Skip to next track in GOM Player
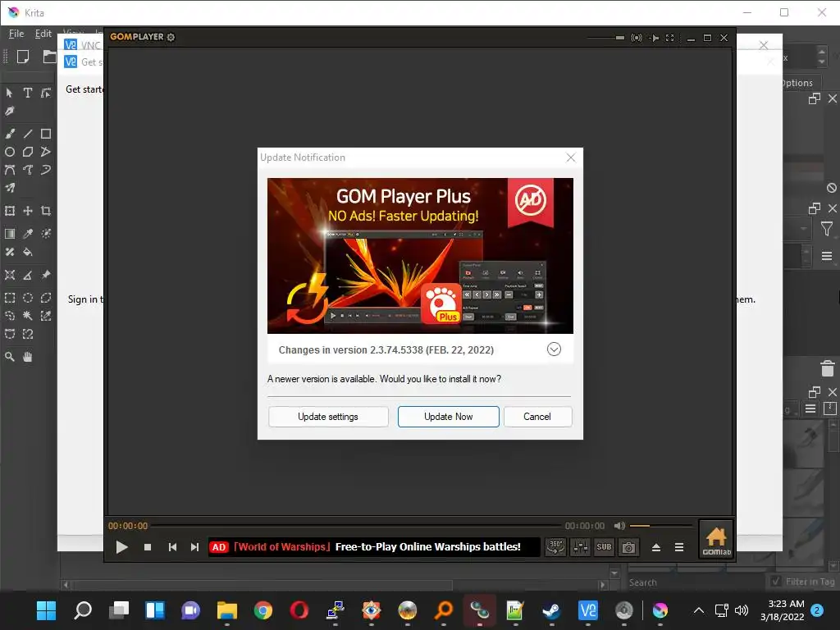 [x=194, y=547]
